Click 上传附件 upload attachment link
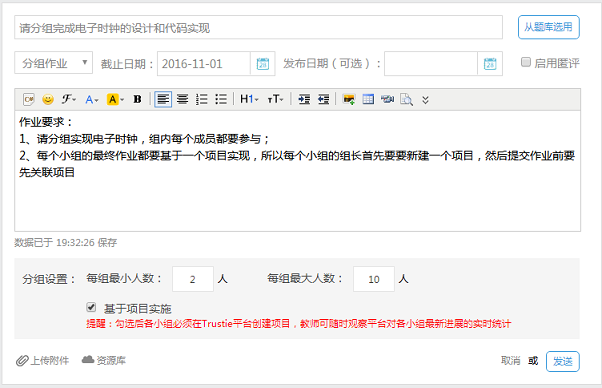The height and width of the screenshot is (388, 602). click(x=50, y=360)
